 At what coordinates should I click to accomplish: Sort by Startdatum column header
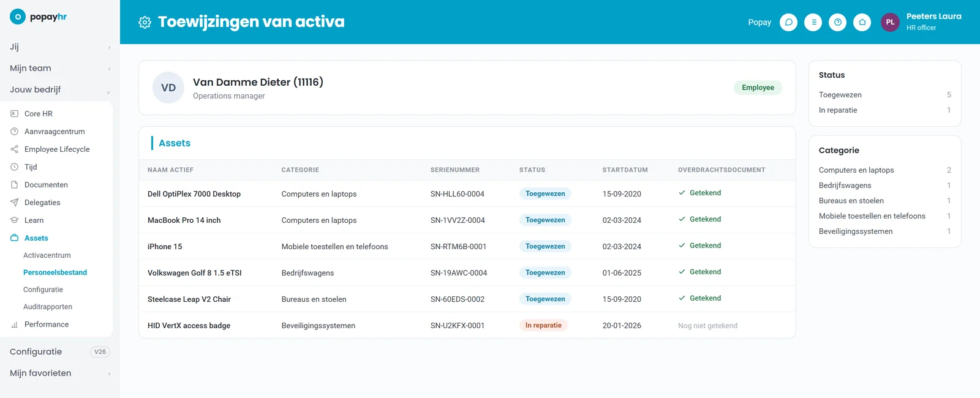coord(625,170)
